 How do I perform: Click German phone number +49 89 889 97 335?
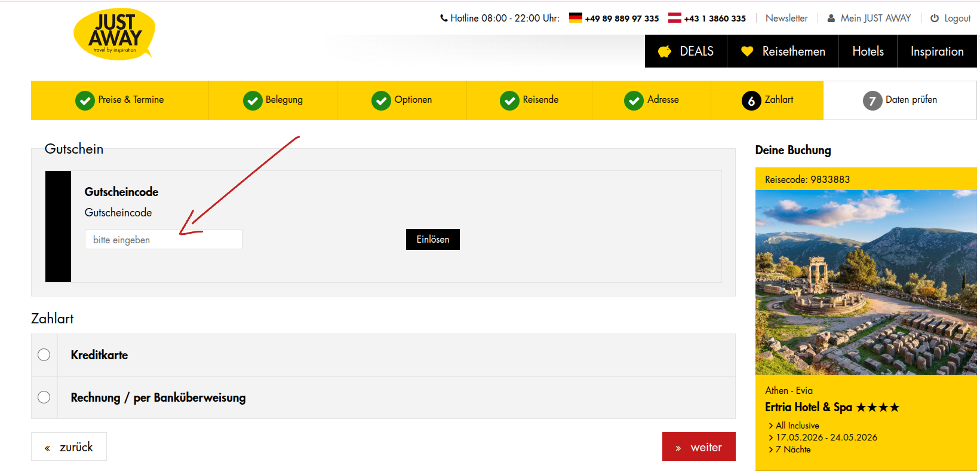(x=622, y=19)
